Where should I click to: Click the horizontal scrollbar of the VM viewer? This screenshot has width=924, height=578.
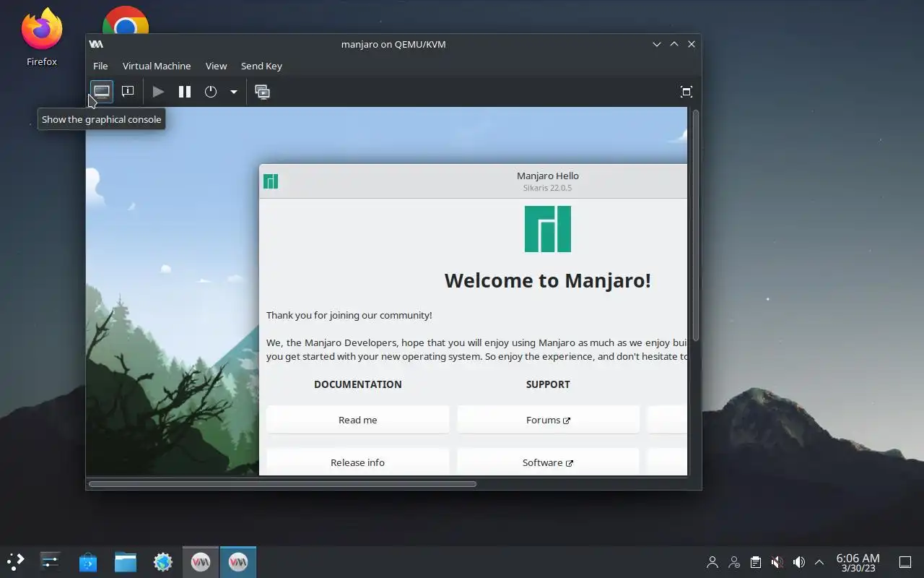(282, 483)
